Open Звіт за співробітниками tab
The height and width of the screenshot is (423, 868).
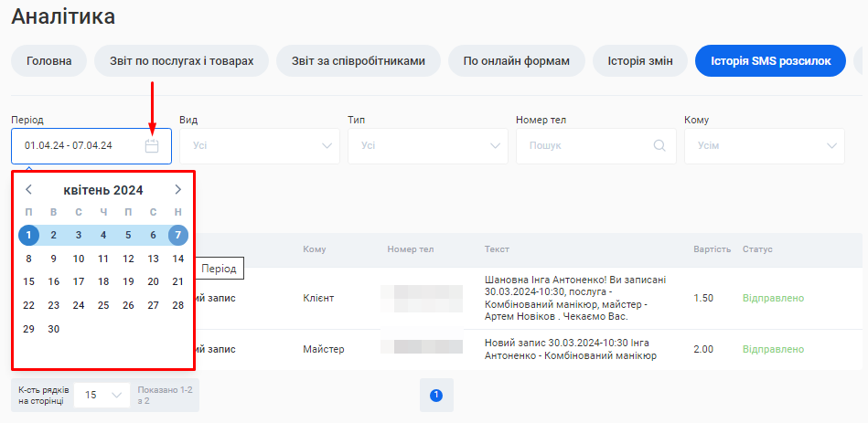358,61
